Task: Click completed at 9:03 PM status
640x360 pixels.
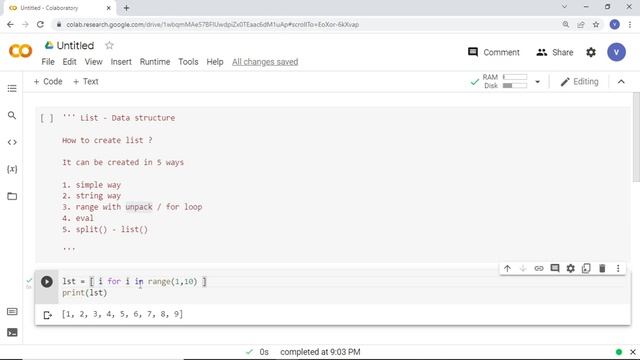Action: (320, 352)
